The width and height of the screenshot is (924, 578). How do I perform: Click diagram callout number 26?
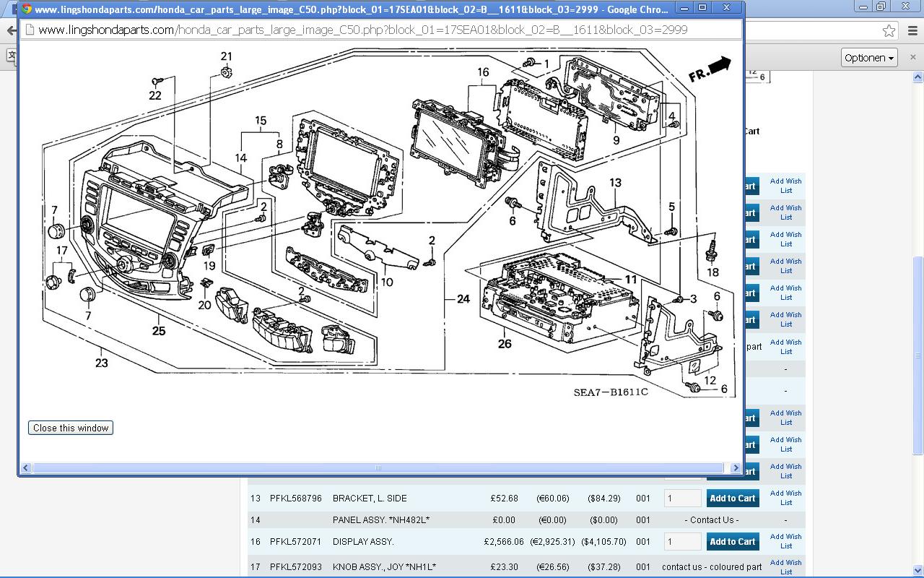pyautogui.click(x=505, y=343)
